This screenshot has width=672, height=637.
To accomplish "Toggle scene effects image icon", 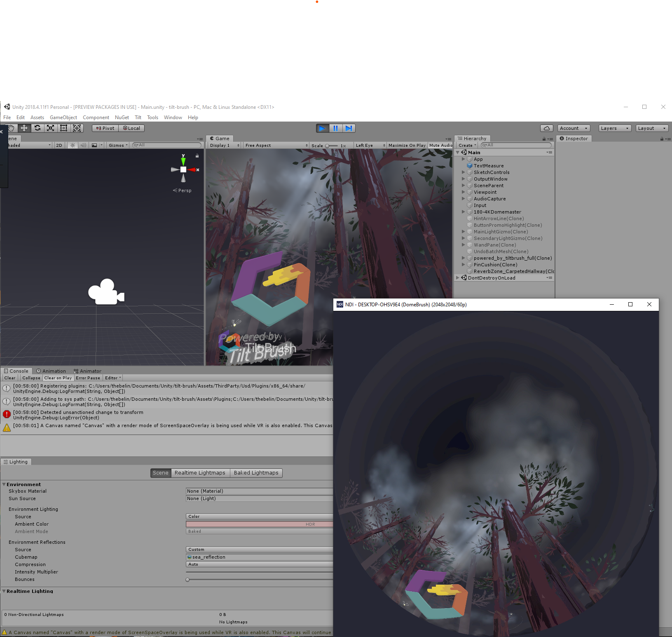I will (x=95, y=145).
